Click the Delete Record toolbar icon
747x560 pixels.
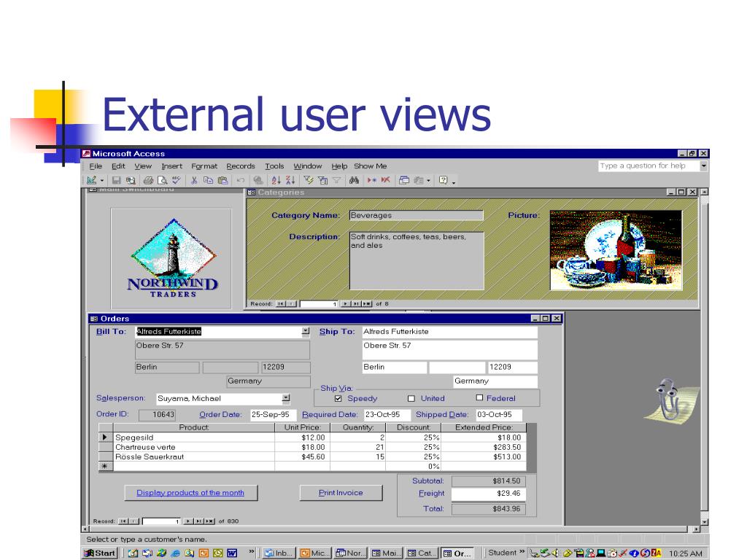[386, 181]
